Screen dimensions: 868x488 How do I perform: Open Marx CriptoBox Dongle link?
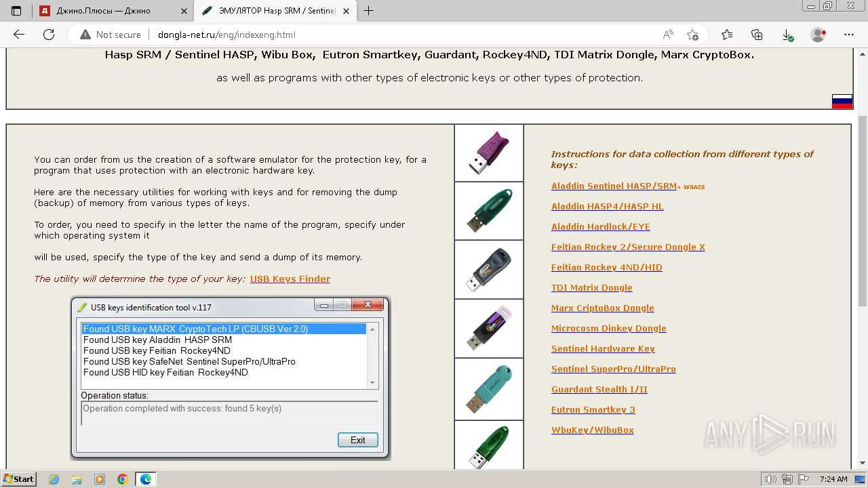[x=603, y=308]
